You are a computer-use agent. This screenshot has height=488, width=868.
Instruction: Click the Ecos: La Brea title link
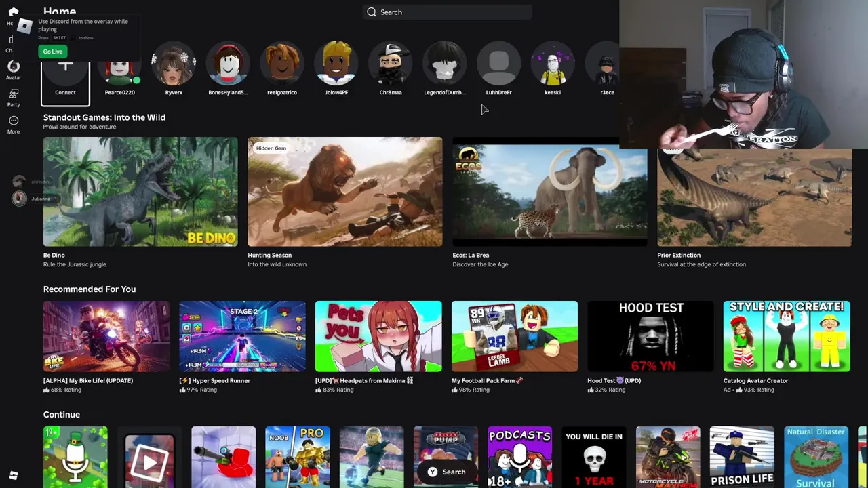pos(471,256)
